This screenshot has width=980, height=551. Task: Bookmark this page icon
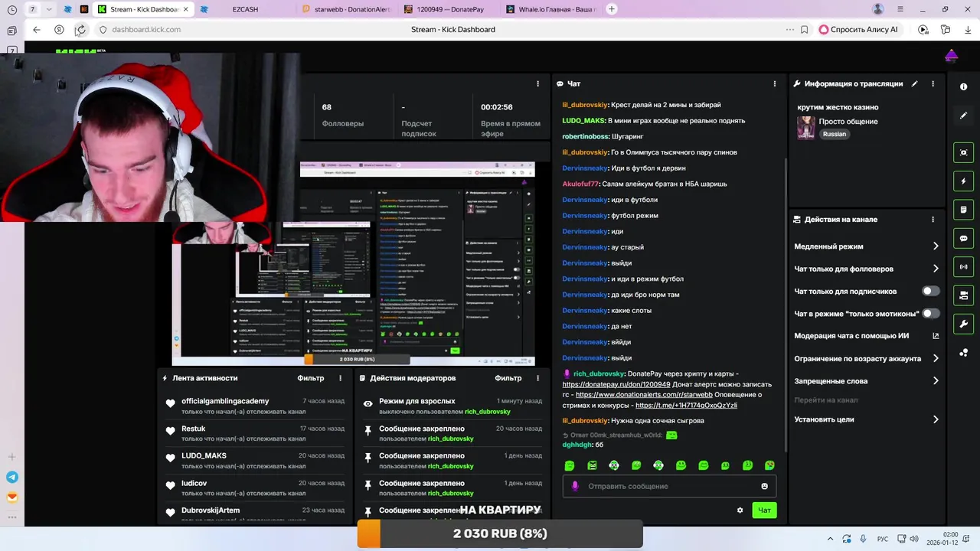coord(804,29)
